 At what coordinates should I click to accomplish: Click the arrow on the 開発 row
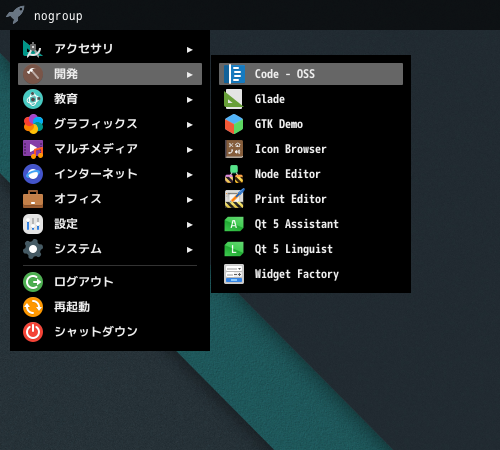tap(190, 75)
